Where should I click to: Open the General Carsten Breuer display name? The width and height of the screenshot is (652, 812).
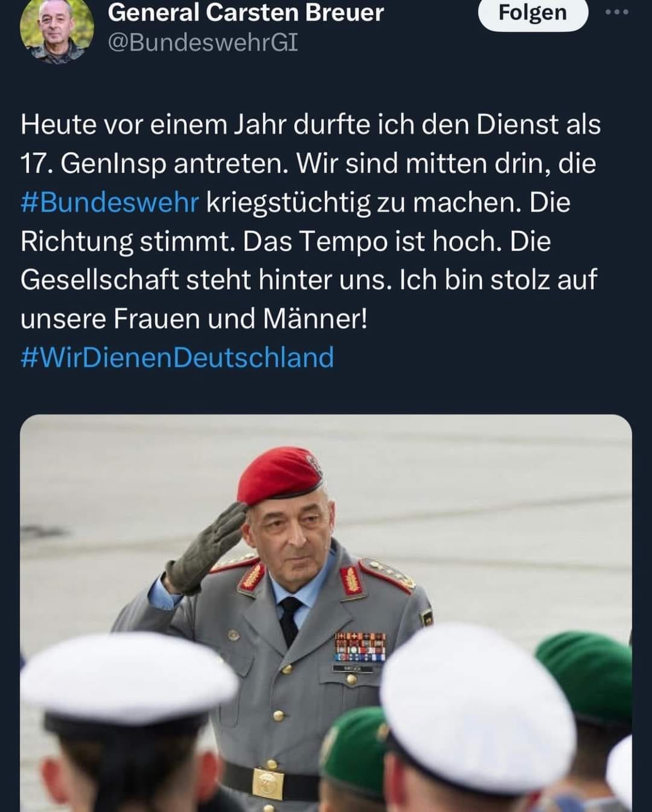(246, 13)
